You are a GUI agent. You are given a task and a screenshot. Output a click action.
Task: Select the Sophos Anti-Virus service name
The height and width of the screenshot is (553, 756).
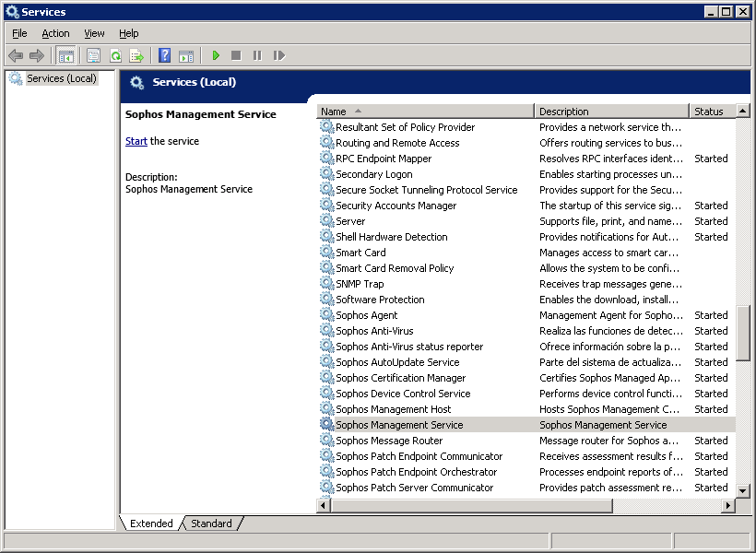point(374,331)
